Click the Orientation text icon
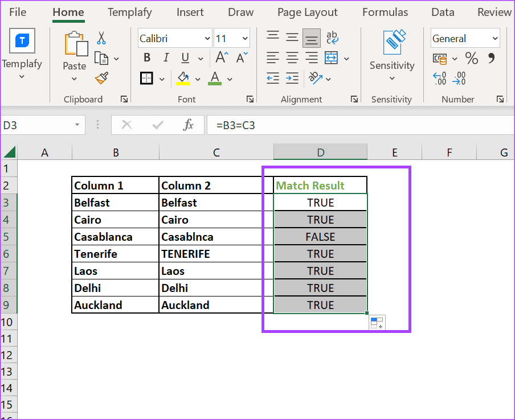This screenshot has width=515, height=420. pyautogui.click(x=315, y=78)
